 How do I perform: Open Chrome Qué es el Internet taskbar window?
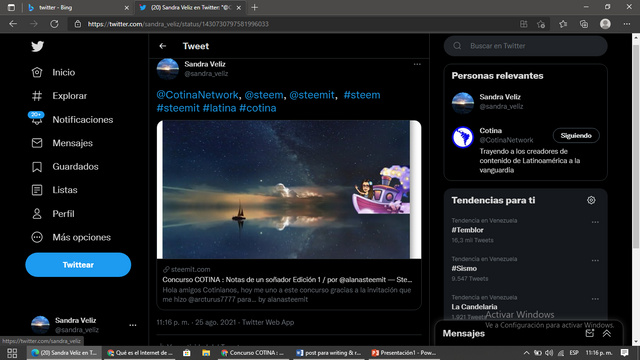click(140, 353)
